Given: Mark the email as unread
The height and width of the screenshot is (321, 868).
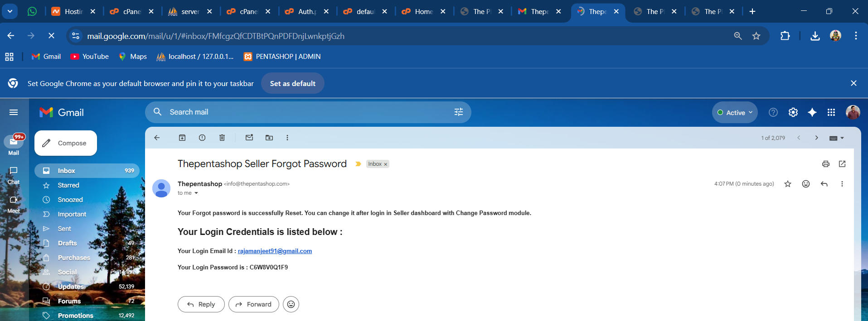Looking at the screenshot, I should 249,138.
